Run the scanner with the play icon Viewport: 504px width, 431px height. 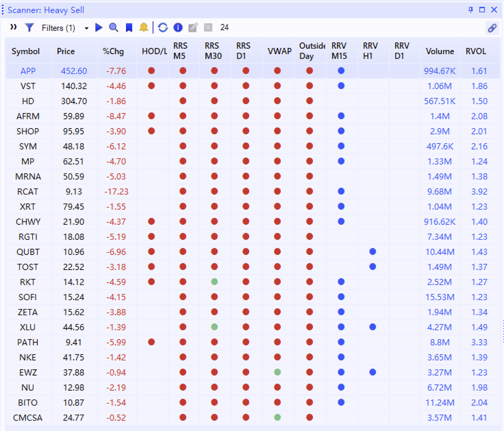click(x=99, y=27)
